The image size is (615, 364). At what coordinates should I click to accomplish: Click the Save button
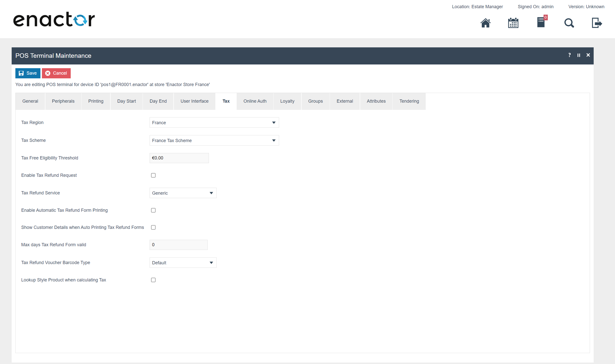pyautogui.click(x=28, y=73)
